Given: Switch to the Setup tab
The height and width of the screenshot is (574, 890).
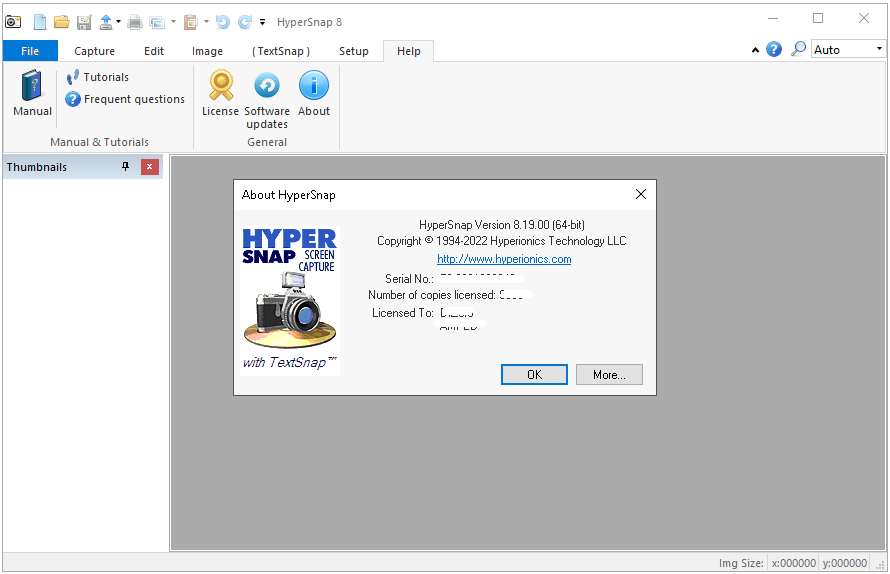Looking at the screenshot, I should 354,51.
